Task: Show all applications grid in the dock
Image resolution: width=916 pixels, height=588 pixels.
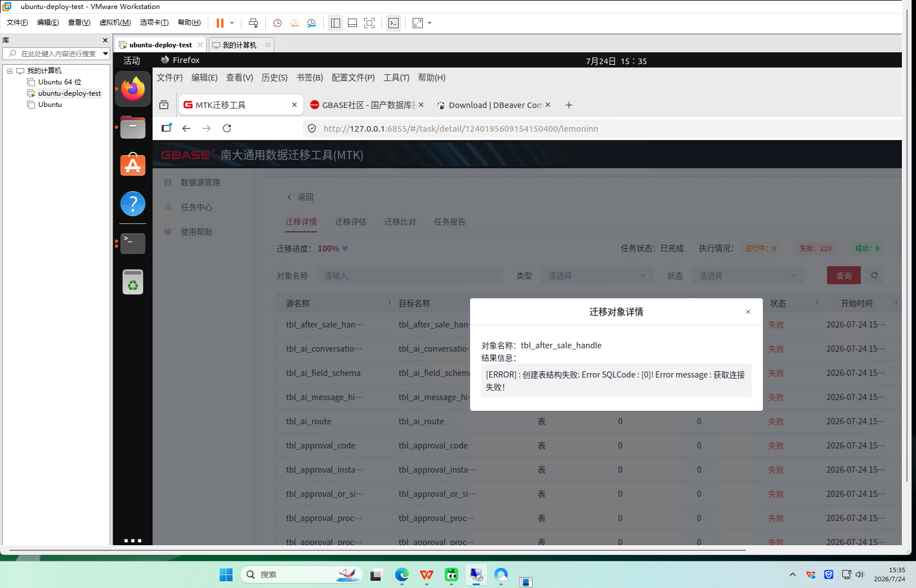Action: click(x=133, y=541)
